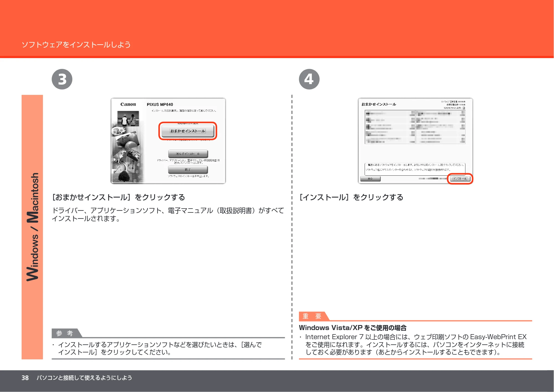This screenshot has width=554, height=392.
Task: Click the PIXUS MP640 title text
Action: [160, 105]
